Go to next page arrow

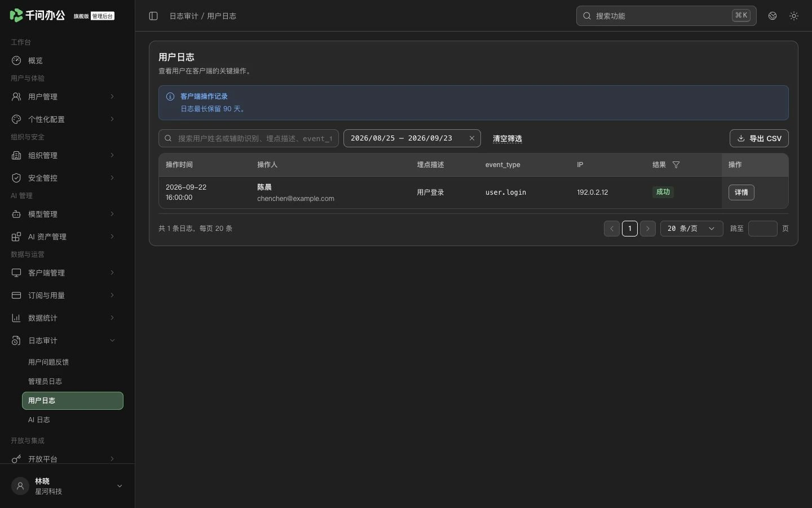648,229
